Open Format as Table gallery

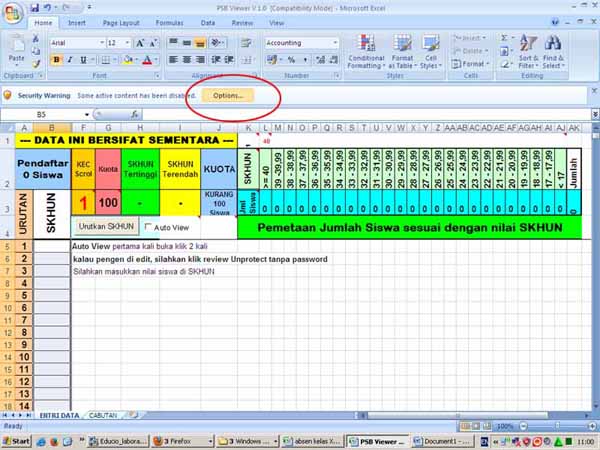[x=402, y=52]
